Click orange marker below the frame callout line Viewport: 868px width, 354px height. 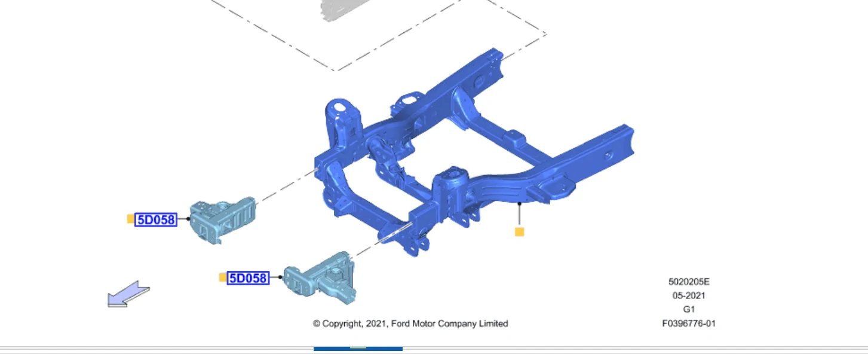(519, 231)
